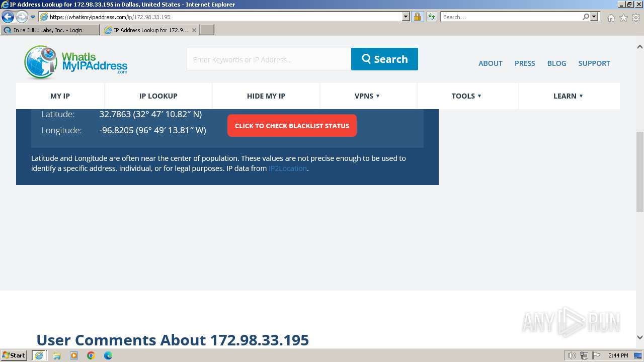Launch Chrome from the taskbar
This screenshot has height=362, width=644.
click(91, 355)
